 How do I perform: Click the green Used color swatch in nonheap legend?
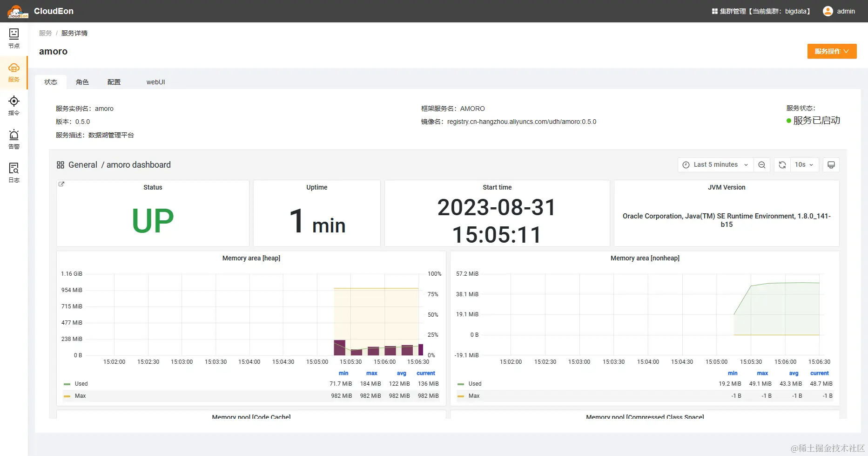pos(461,384)
